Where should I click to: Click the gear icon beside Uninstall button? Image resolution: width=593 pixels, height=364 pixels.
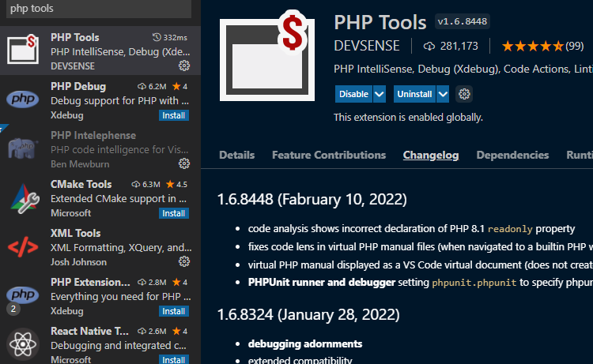pyautogui.click(x=465, y=94)
